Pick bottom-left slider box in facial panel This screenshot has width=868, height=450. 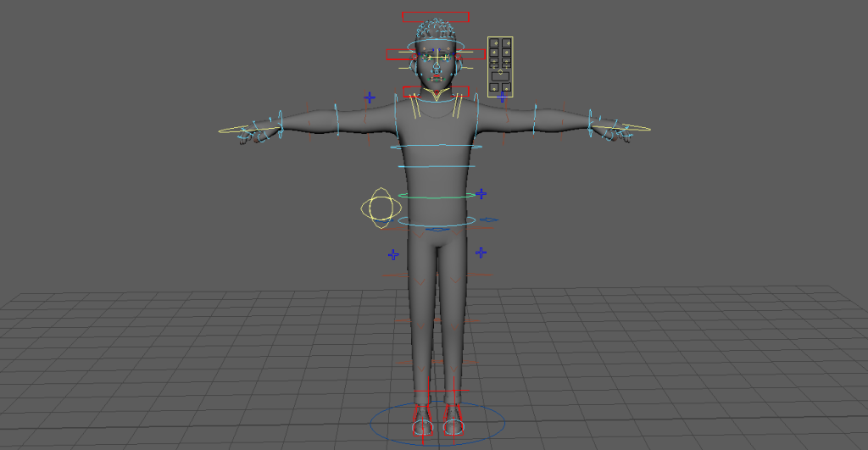pyautogui.click(x=494, y=87)
